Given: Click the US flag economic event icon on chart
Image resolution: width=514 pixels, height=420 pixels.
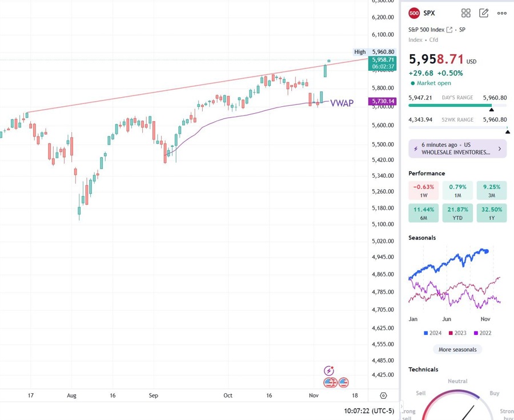Looking at the screenshot, I should point(343,382).
